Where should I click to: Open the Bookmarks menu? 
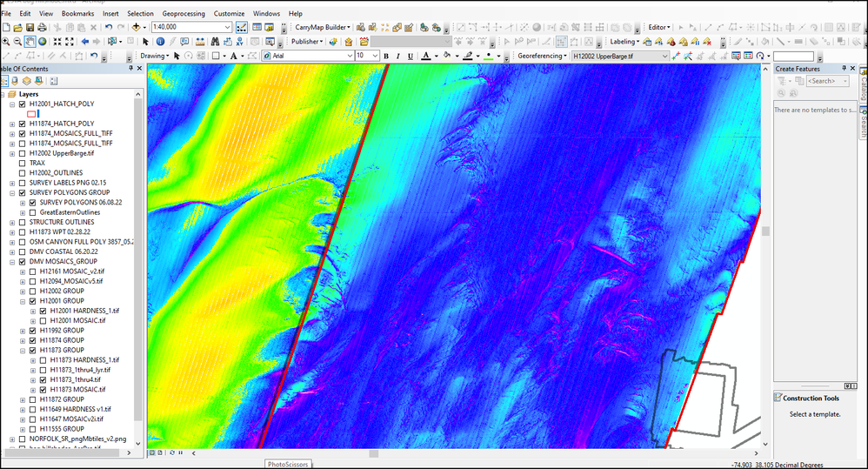point(77,14)
